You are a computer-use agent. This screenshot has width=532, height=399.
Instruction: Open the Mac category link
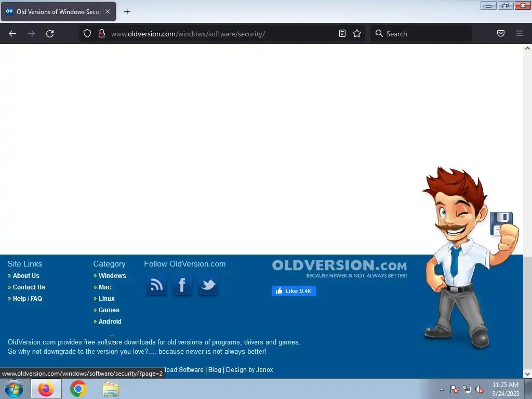click(x=105, y=287)
